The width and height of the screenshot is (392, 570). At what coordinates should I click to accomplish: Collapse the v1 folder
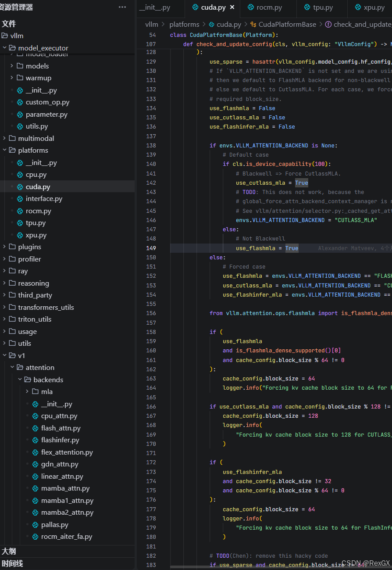4,355
